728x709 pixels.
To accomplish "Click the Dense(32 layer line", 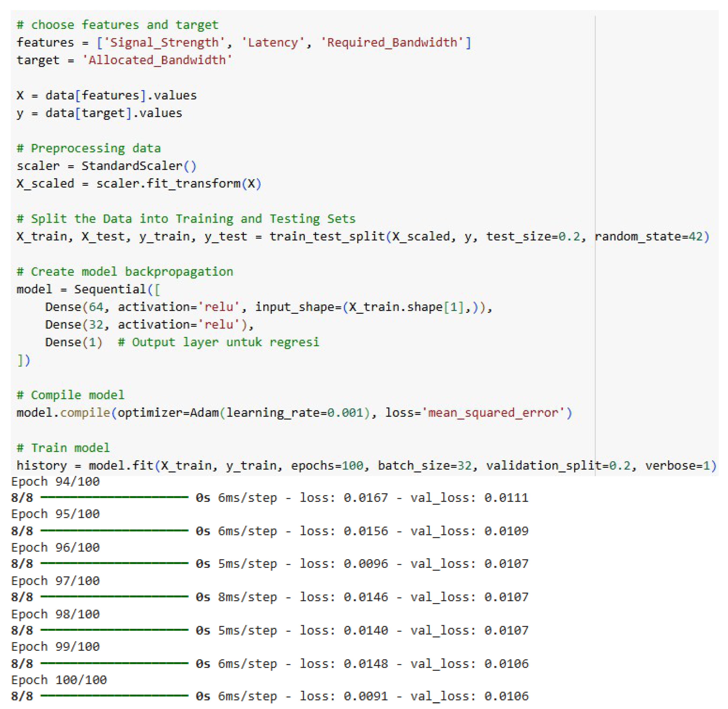I will (x=75, y=324).
